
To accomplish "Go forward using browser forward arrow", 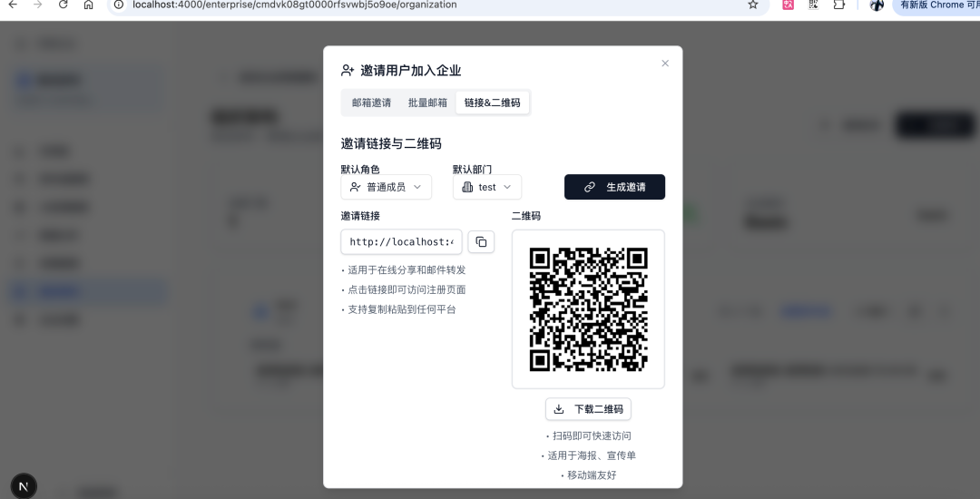I will click(x=37, y=5).
